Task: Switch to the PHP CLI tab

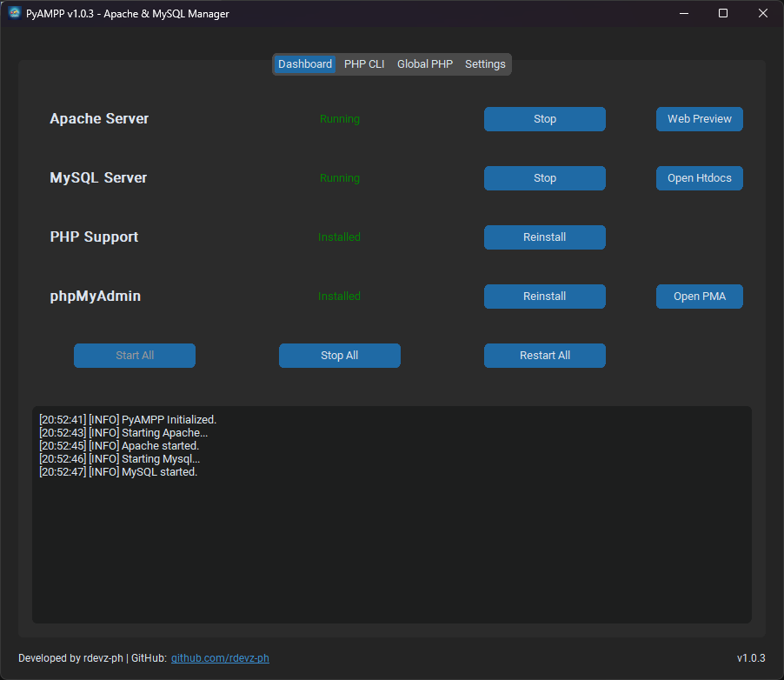Action: [x=364, y=63]
